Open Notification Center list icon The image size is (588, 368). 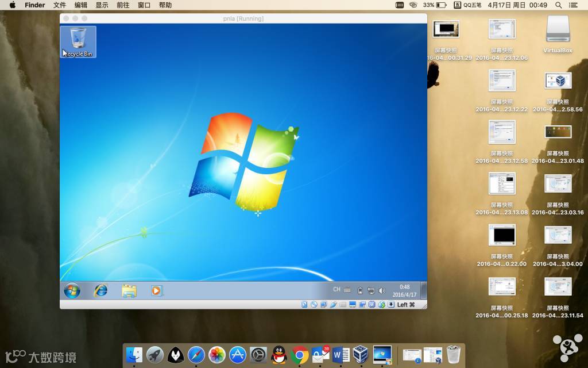click(x=573, y=5)
